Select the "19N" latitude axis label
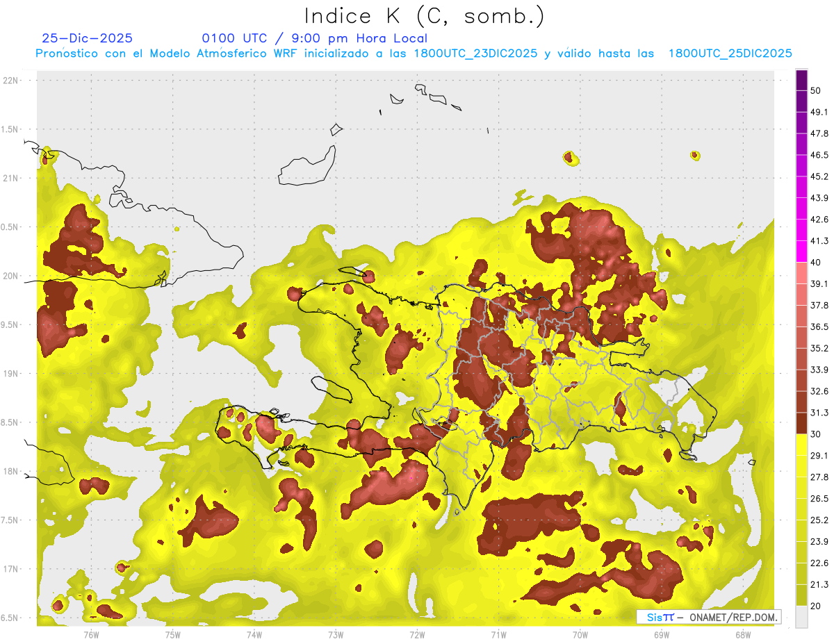Viewport: 834px width, 644px height. (x=10, y=373)
